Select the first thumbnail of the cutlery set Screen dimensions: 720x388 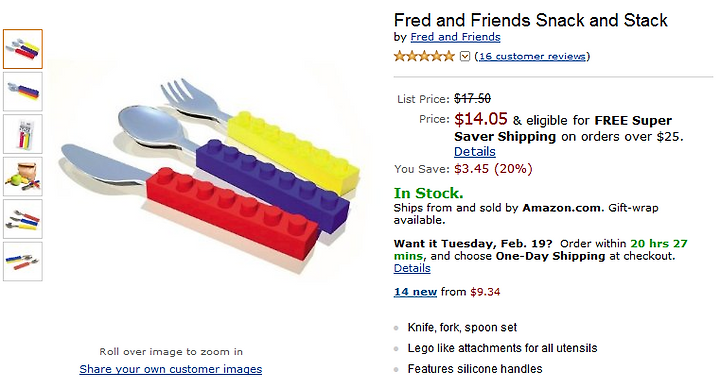(23, 49)
